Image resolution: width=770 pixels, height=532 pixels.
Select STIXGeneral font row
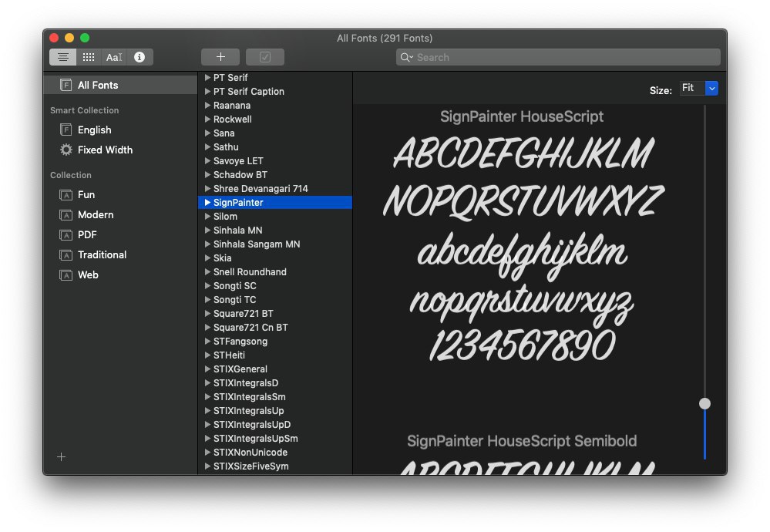[x=275, y=369]
